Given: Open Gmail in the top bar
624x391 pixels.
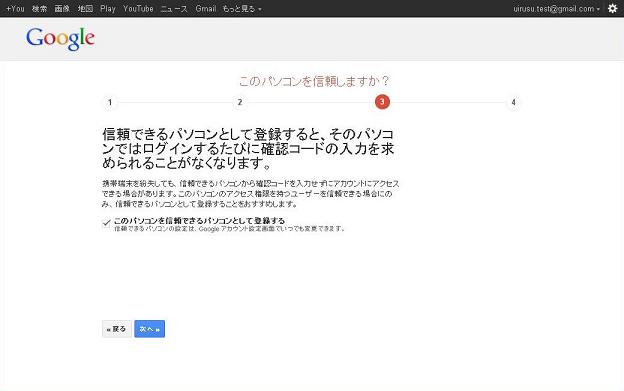Looking at the screenshot, I should [x=206, y=8].
